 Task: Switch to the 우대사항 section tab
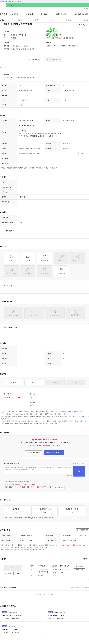pos(36,20)
